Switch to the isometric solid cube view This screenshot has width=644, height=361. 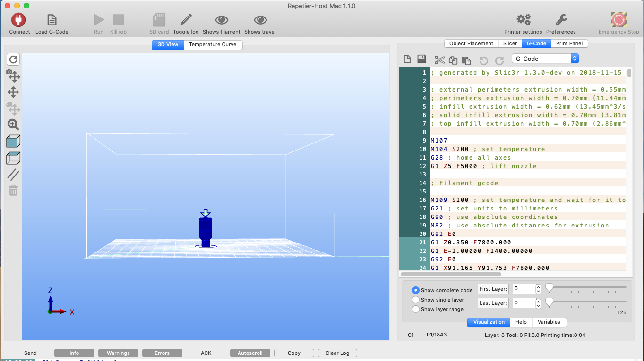[13, 141]
